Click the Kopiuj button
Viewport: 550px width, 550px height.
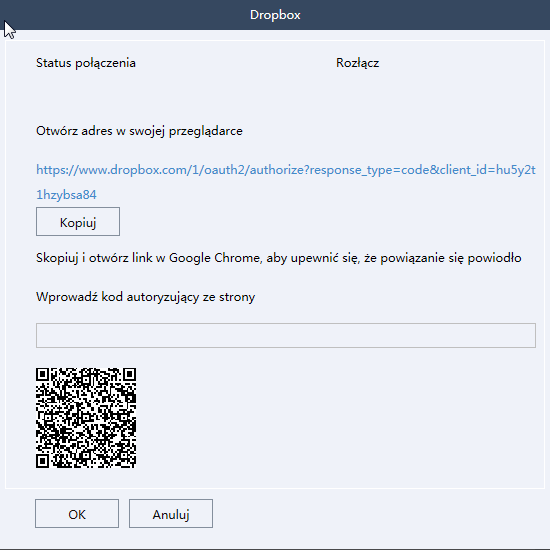coord(78,221)
